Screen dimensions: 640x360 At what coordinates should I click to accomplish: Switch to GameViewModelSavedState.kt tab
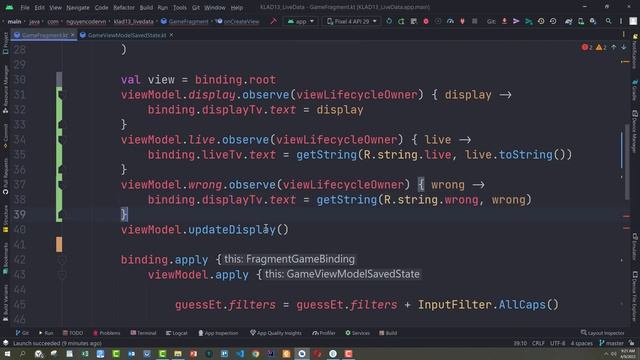click(x=127, y=35)
